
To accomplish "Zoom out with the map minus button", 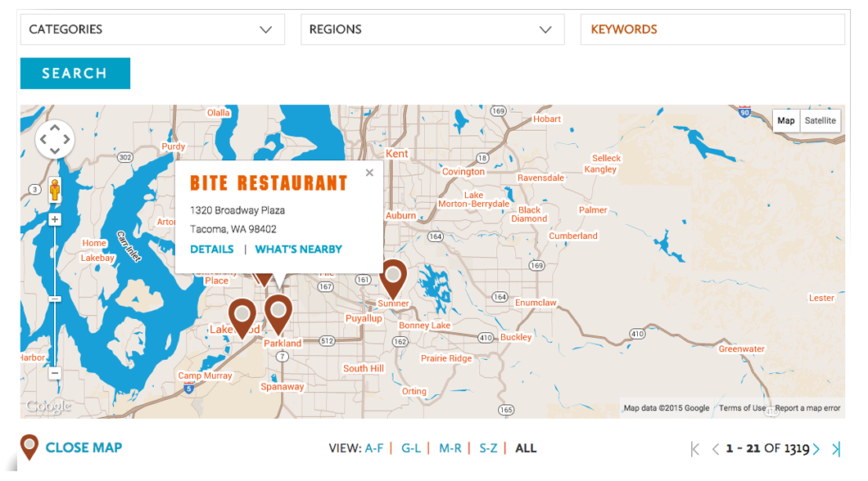I will (54, 373).
